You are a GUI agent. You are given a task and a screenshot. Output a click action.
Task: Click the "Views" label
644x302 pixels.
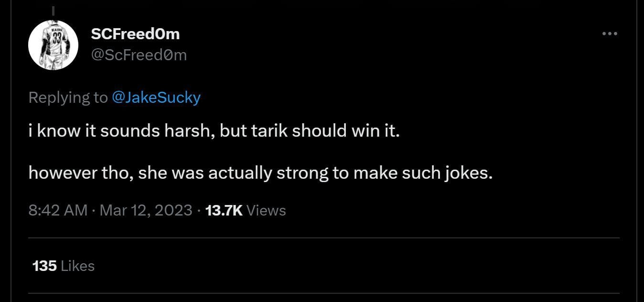coord(267,210)
